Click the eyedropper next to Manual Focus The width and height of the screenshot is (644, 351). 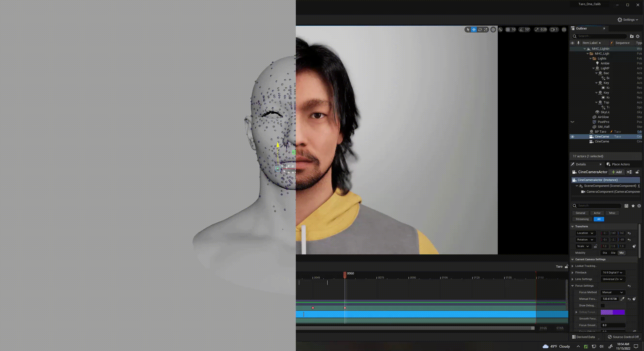click(622, 299)
